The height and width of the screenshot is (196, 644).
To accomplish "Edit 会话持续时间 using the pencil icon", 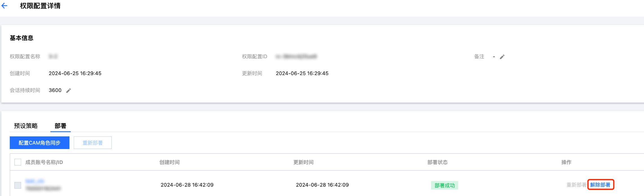I will (68, 91).
